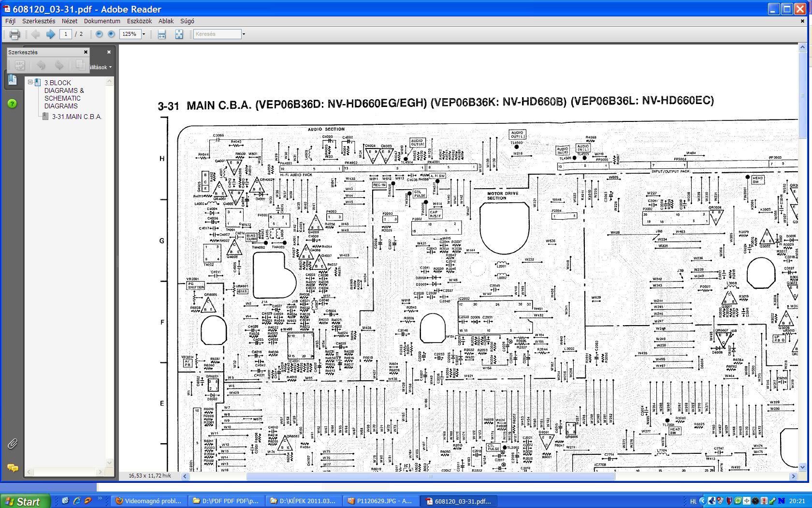Close the Szerkesztés floating toolbar

click(86, 52)
